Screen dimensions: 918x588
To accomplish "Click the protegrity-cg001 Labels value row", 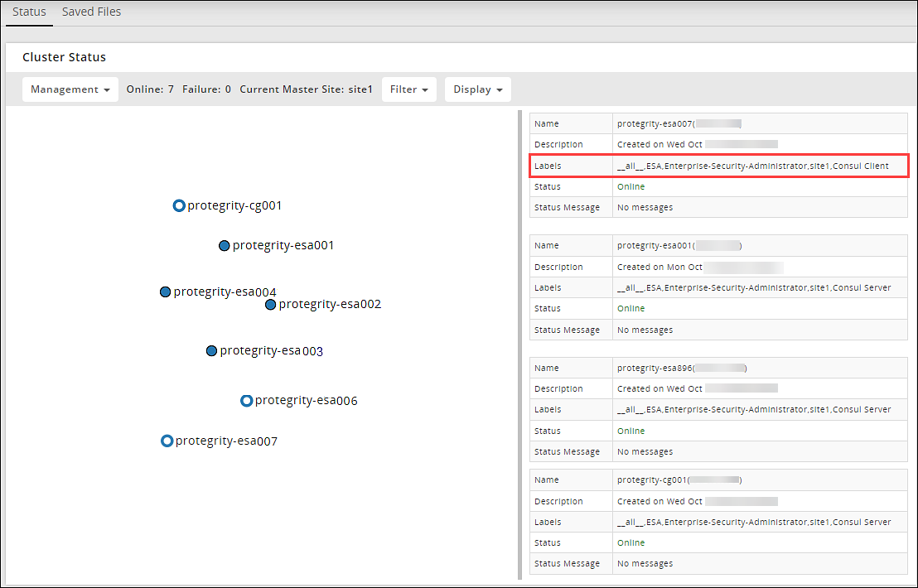I will (754, 523).
